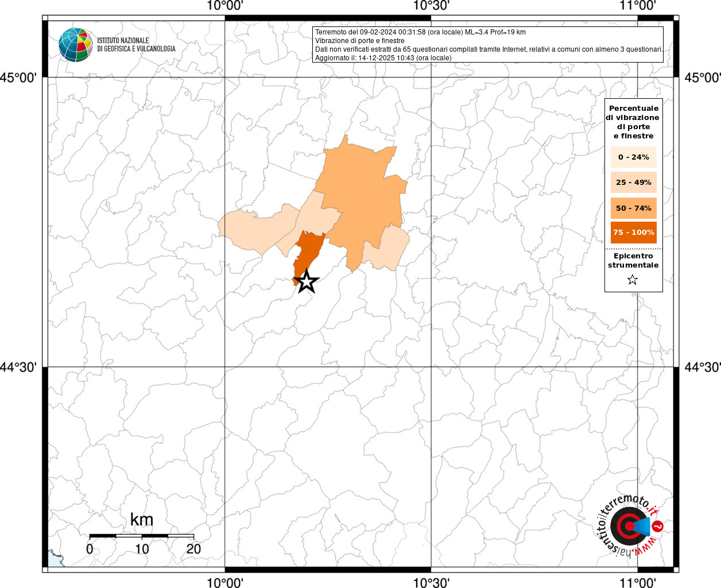Viewport: 721px width, 588px height.
Task: Click the legend title 'Percentuale di vibrazione'
Action: [x=633, y=122]
